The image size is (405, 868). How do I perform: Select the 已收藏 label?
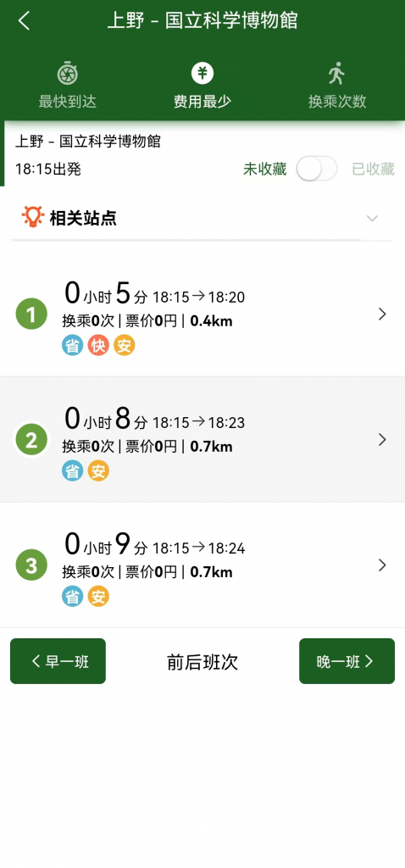373,170
